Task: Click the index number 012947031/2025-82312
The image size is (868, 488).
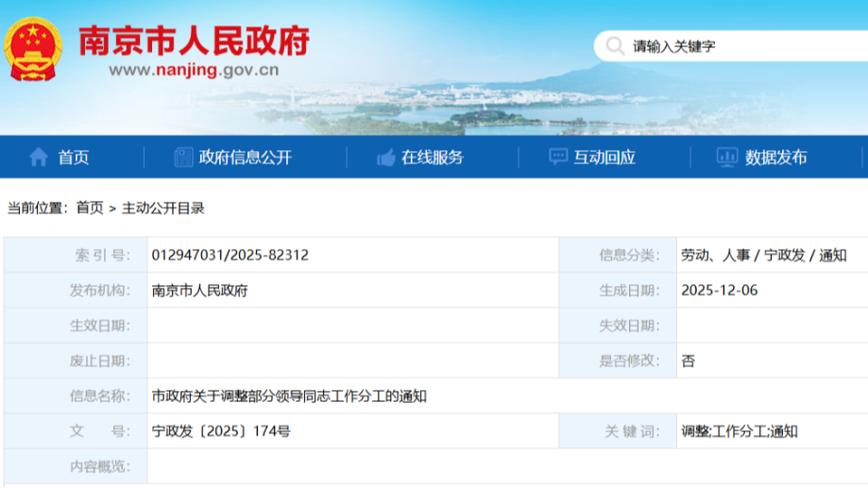Action: tap(230, 255)
